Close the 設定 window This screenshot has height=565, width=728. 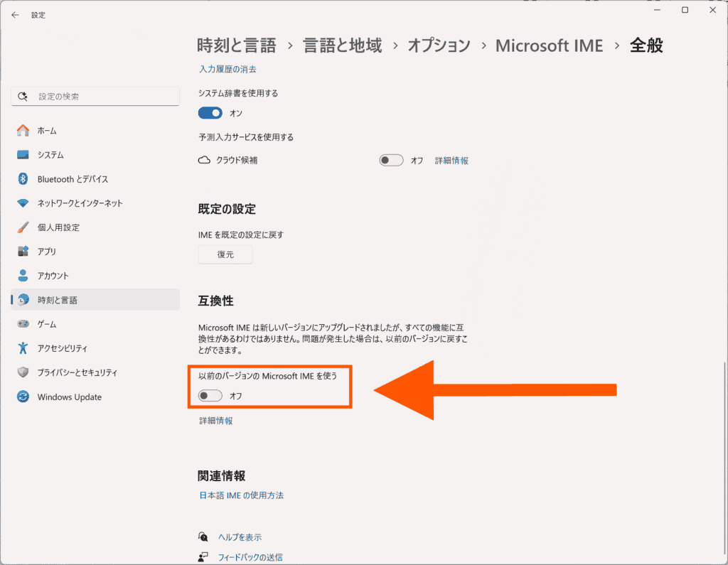[712, 10]
